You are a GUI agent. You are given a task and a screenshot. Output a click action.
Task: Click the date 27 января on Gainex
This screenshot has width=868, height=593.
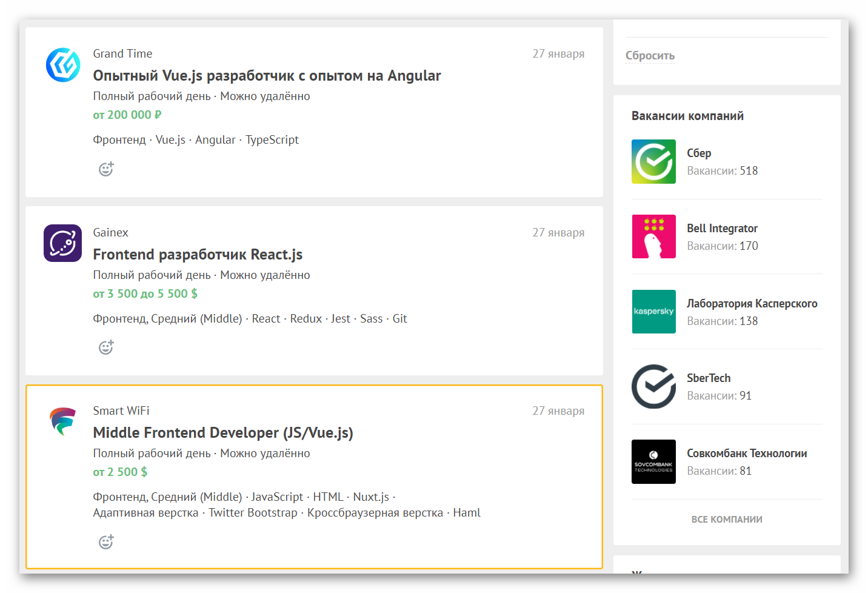[558, 233]
